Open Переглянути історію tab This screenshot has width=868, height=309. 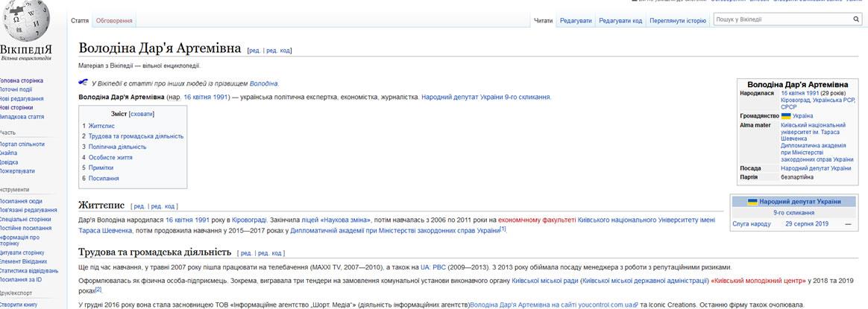[x=678, y=21]
